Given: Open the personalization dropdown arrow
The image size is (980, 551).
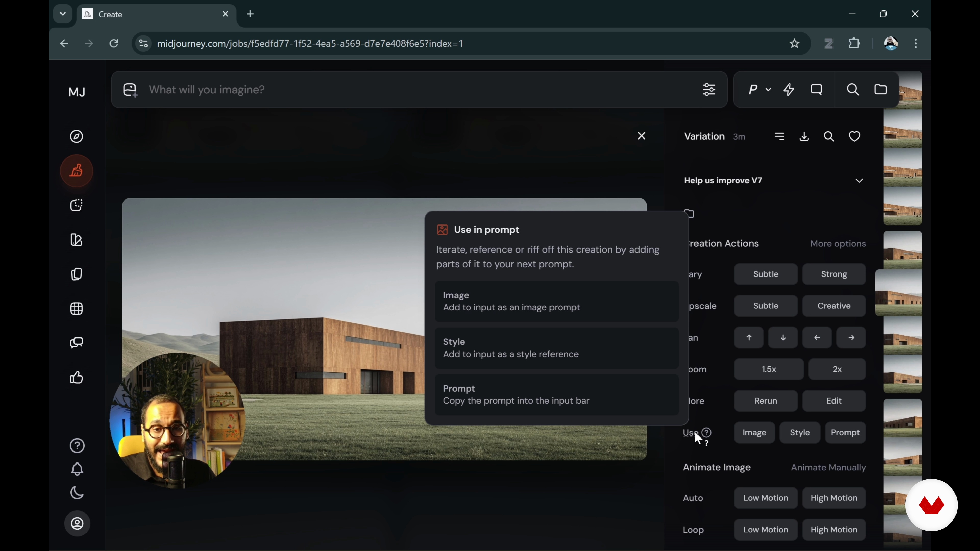Looking at the screenshot, I should point(768,90).
